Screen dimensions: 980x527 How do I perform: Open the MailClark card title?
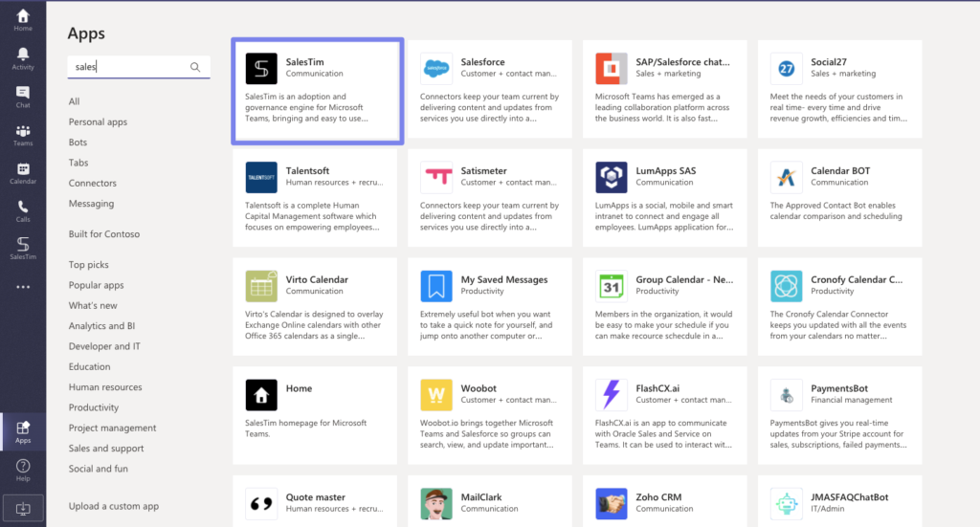pos(481,497)
